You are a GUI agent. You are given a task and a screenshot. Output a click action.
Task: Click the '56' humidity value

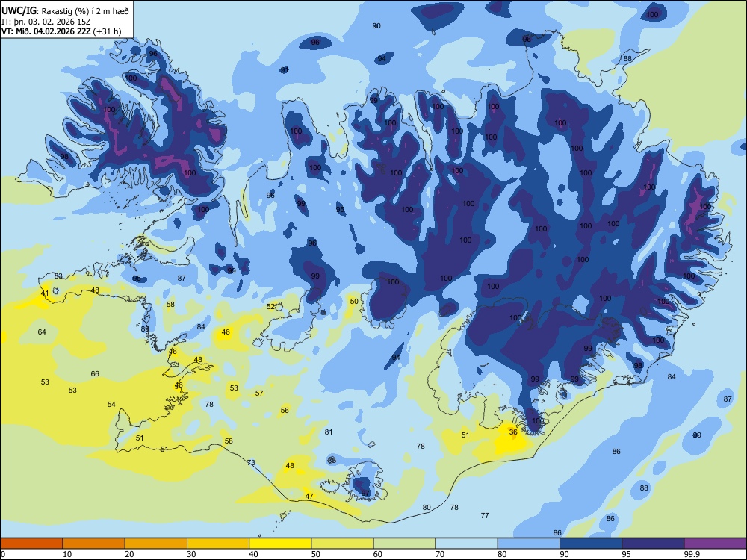point(285,410)
